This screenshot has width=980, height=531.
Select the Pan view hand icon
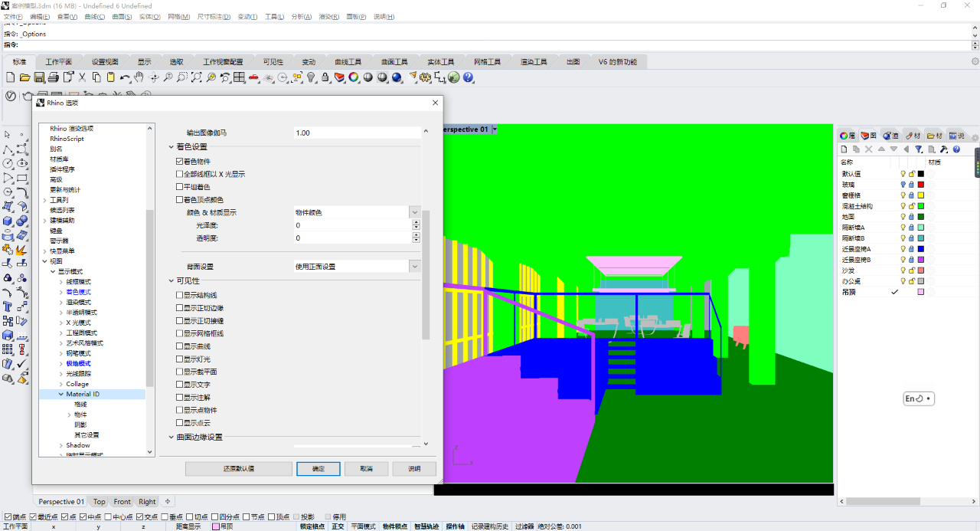pos(139,77)
